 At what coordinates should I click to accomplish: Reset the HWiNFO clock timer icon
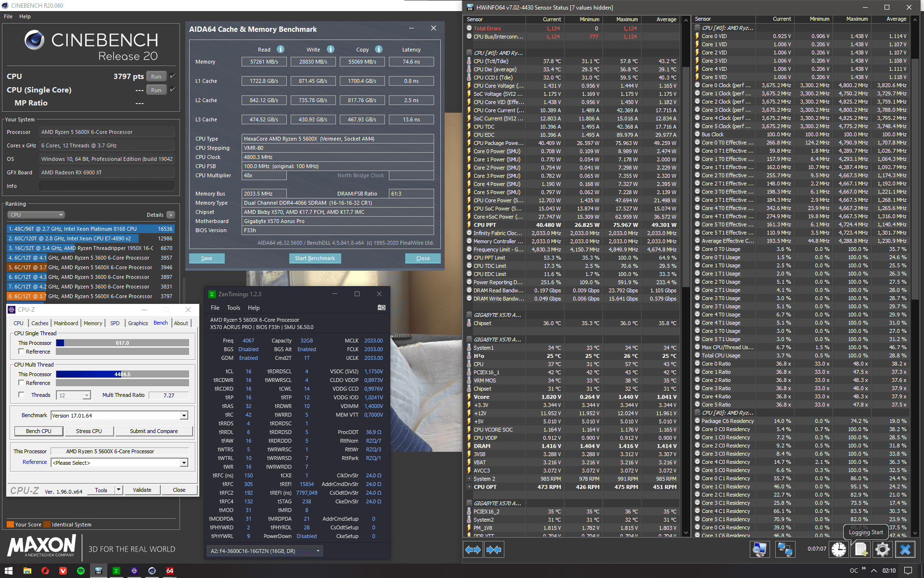point(839,550)
